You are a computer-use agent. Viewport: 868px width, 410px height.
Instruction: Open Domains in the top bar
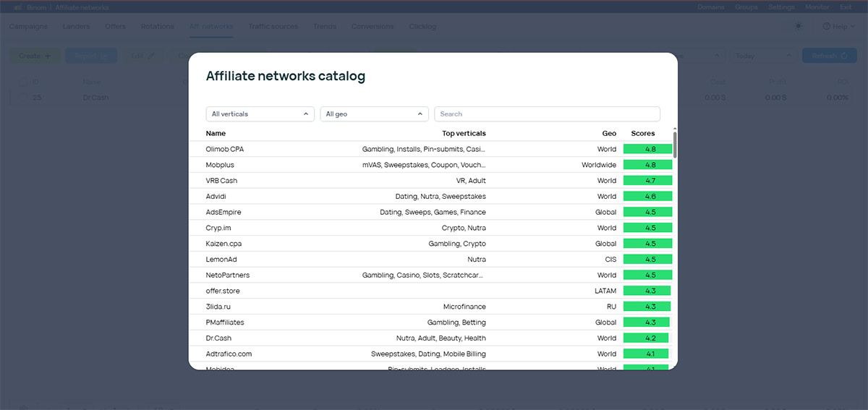tap(710, 7)
